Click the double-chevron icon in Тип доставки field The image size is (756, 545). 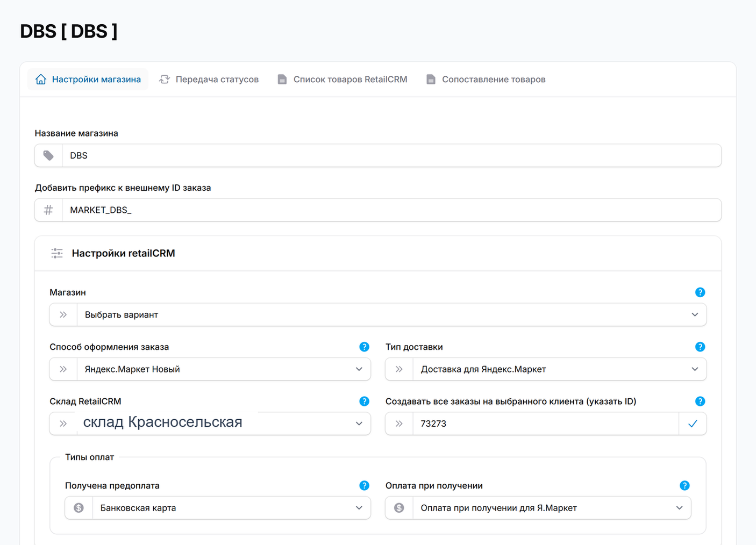tap(399, 369)
